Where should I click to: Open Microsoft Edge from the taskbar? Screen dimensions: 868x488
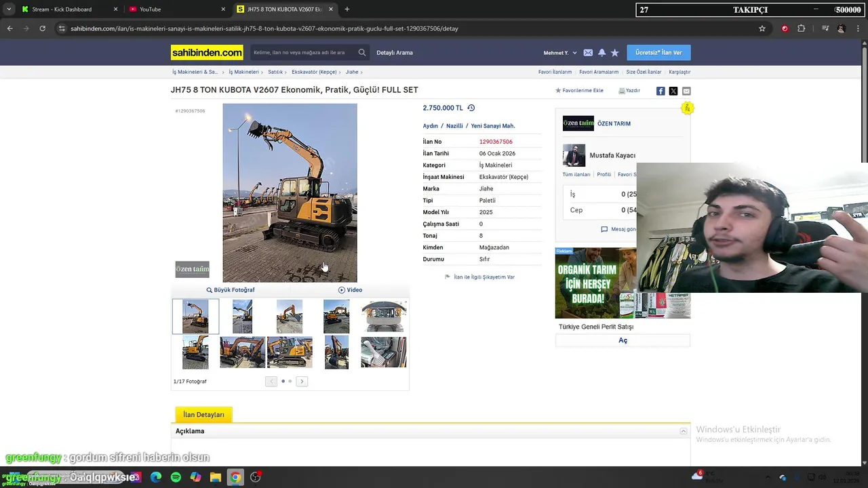[156, 477]
